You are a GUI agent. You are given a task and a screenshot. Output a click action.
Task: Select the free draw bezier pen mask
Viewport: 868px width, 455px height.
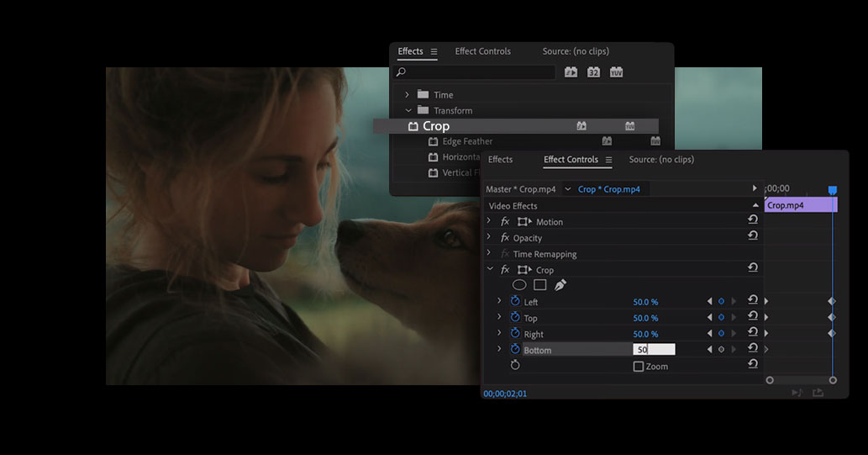tap(560, 285)
